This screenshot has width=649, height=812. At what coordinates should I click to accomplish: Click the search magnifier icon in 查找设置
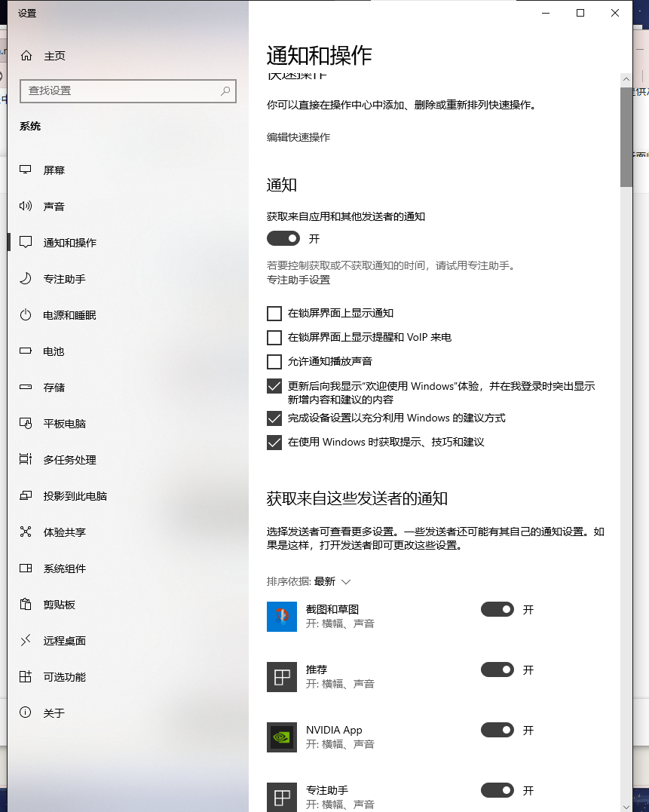coord(225,91)
